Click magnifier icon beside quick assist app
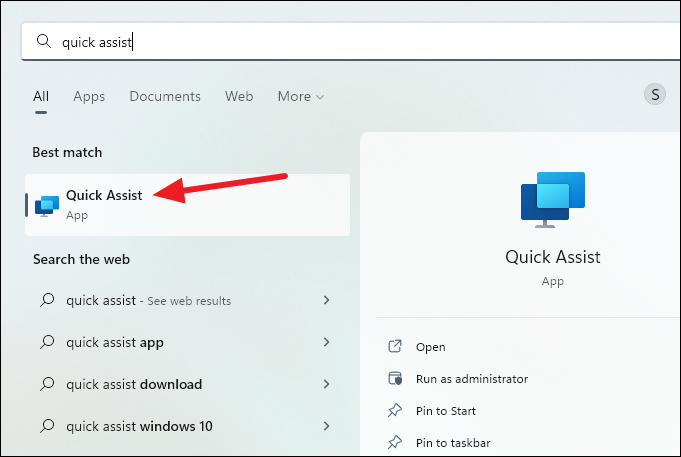 coord(47,342)
